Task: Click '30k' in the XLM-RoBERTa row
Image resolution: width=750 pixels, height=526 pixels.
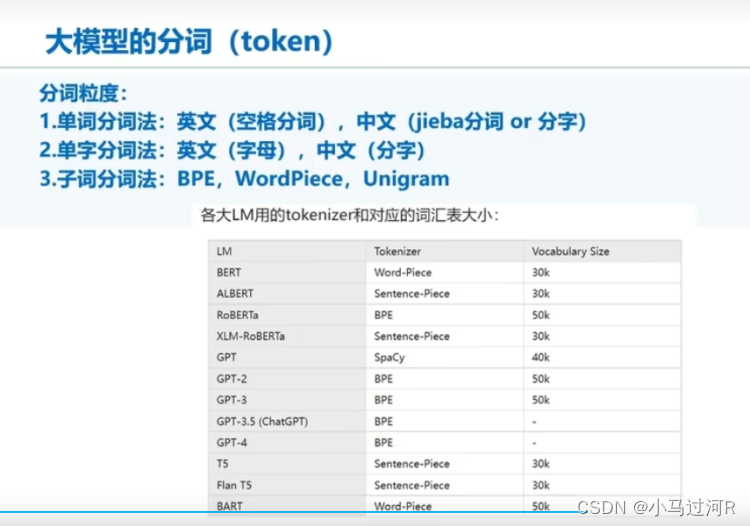Action: (541, 336)
